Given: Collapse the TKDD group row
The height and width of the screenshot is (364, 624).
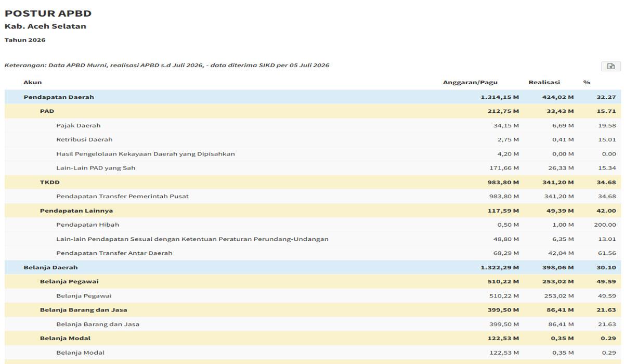Looking at the screenshot, I should [313, 182].
